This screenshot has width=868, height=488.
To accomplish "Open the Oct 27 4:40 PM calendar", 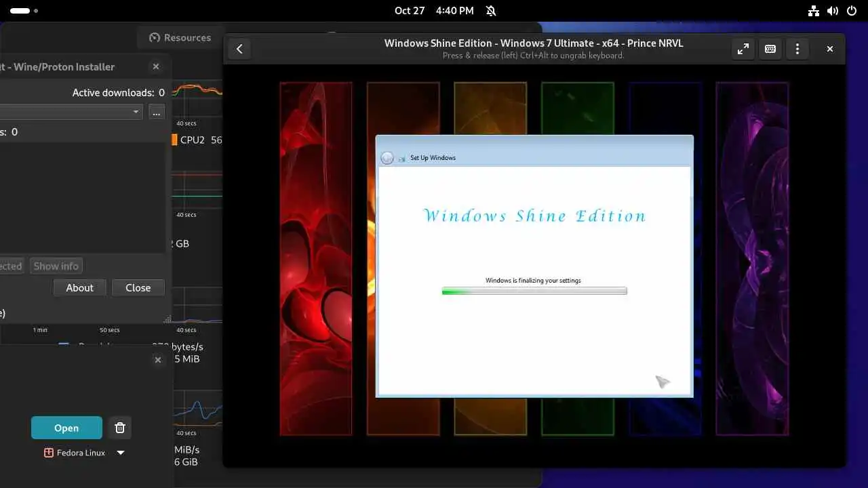I will [434, 11].
